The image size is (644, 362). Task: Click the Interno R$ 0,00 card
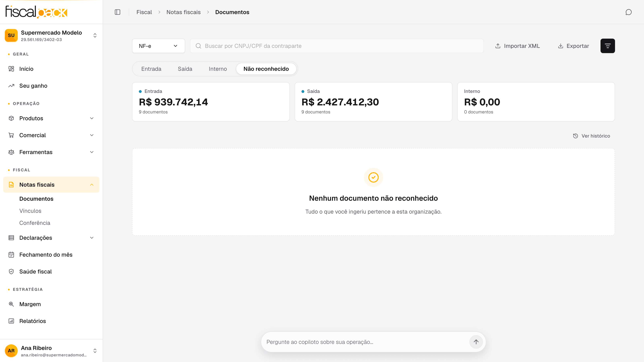click(x=536, y=102)
